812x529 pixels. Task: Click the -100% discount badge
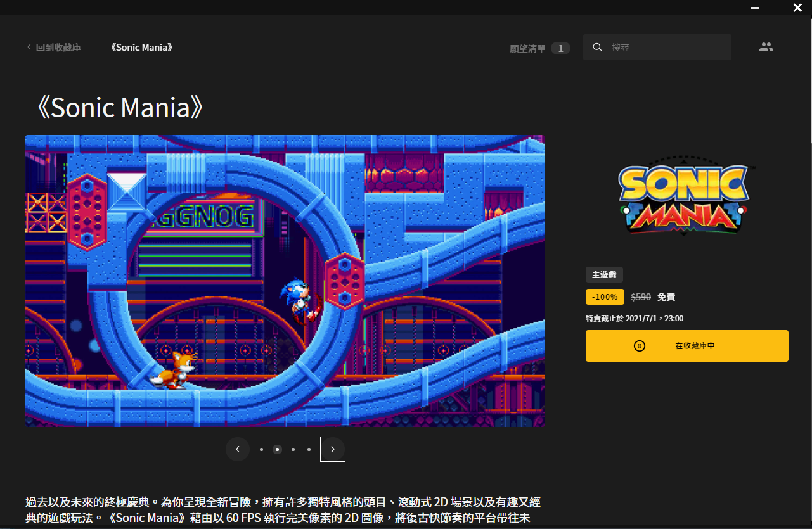[605, 297]
